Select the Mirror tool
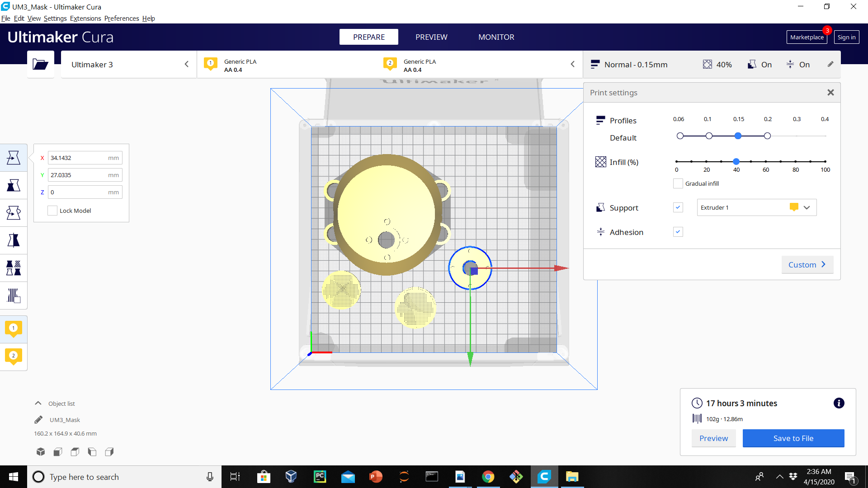 (14, 240)
